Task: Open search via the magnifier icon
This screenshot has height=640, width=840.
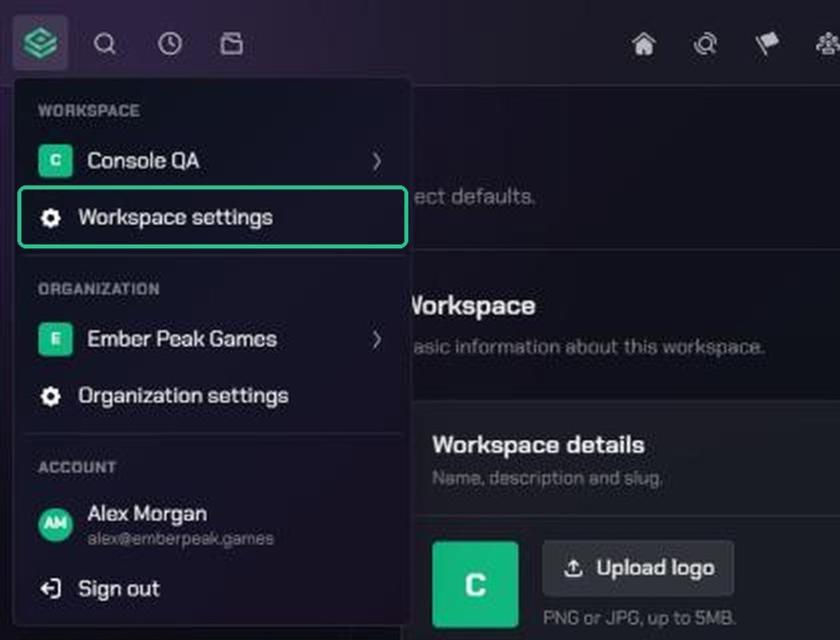Action: point(105,44)
